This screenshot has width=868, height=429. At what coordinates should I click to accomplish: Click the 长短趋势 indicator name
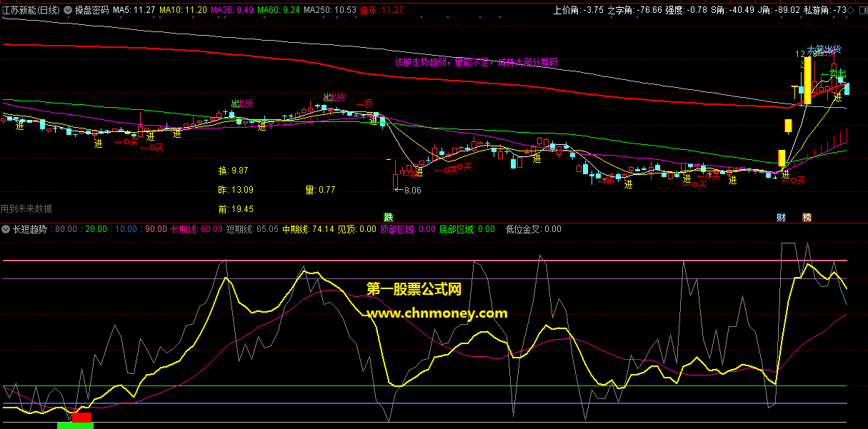30,229
